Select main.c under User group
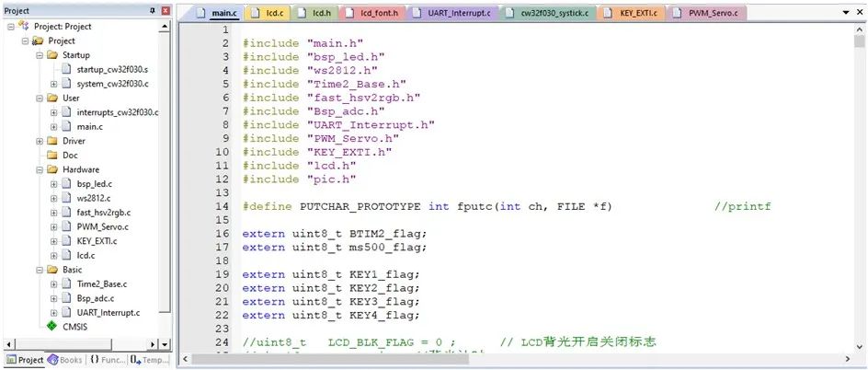 pyautogui.click(x=90, y=127)
